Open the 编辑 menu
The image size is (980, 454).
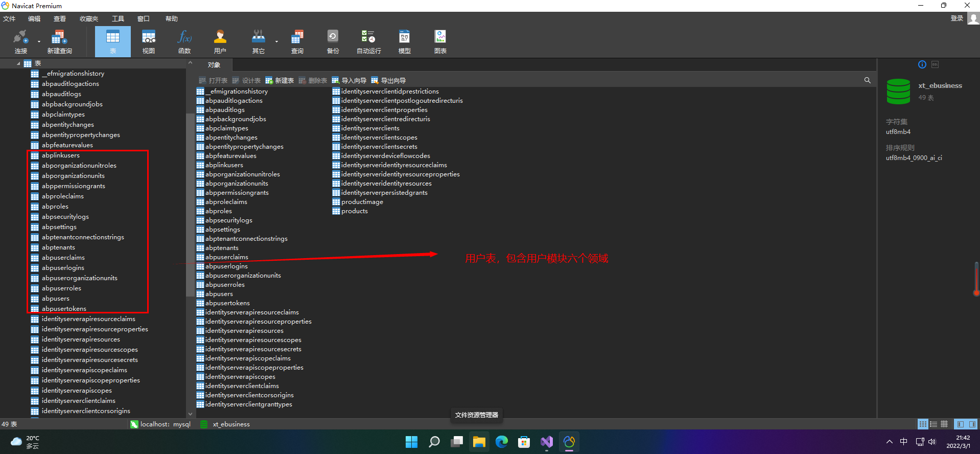click(x=34, y=19)
